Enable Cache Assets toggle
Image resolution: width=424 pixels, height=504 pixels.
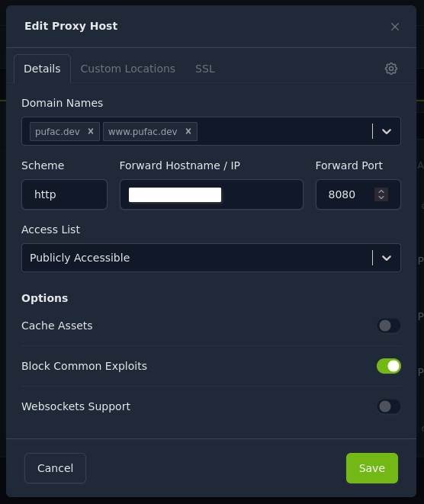[389, 326]
